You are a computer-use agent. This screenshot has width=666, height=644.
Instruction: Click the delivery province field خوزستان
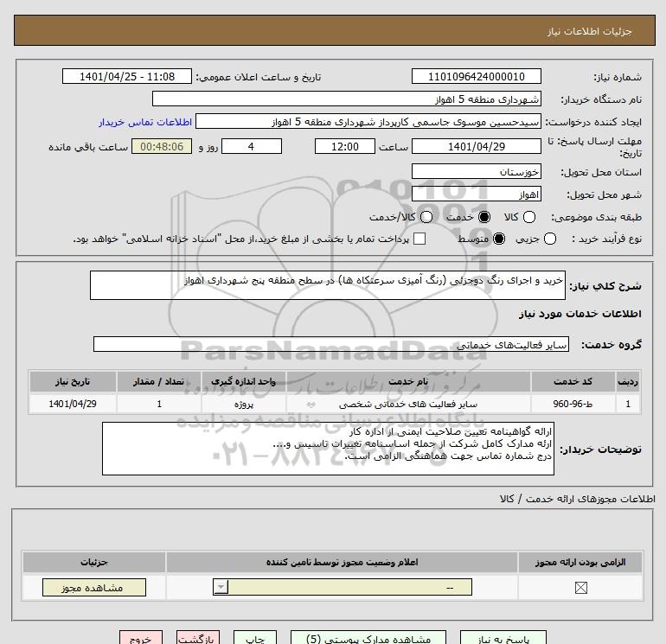(x=476, y=171)
